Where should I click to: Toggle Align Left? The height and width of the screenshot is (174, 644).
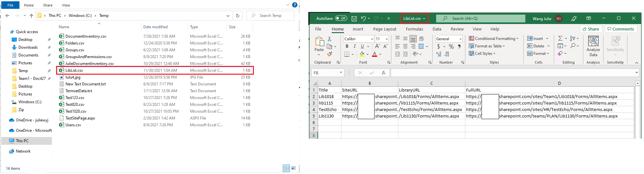[x=398, y=46]
